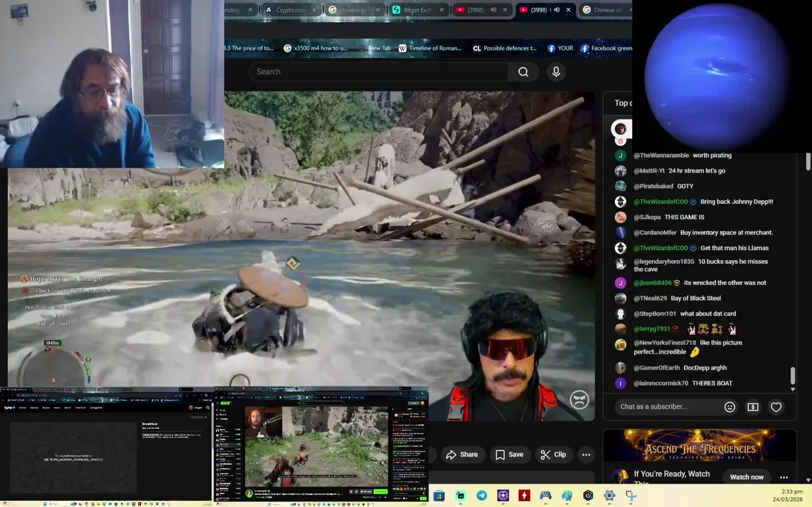
Task: Open 'x3500 m4 how to u...' bookmark
Action: [317, 48]
